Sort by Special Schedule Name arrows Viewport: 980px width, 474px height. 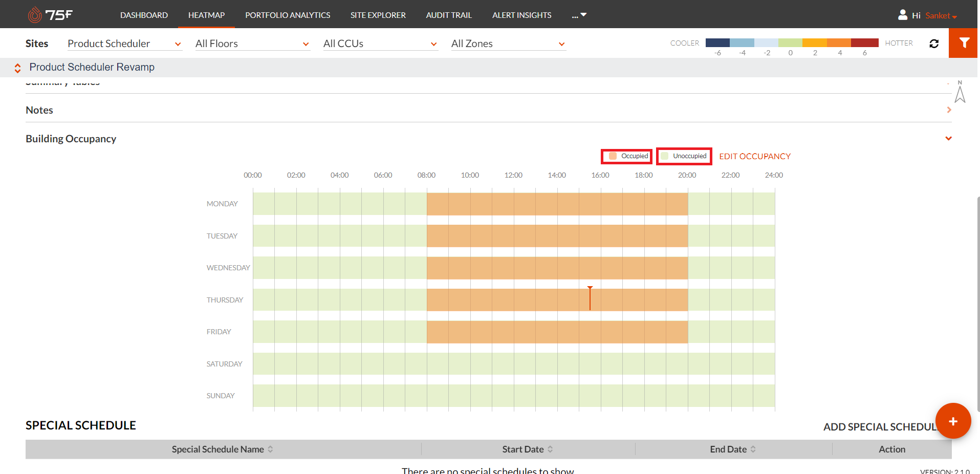270,449
